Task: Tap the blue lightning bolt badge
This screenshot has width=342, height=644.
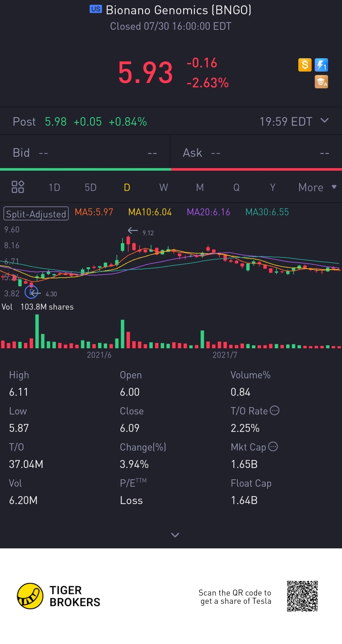Action: click(x=321, y=65)
